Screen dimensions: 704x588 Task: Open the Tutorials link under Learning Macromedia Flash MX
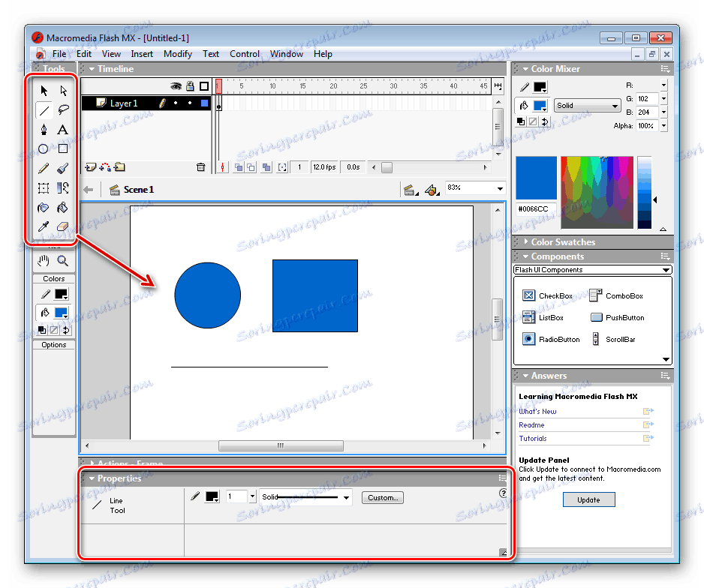point(532,438)
